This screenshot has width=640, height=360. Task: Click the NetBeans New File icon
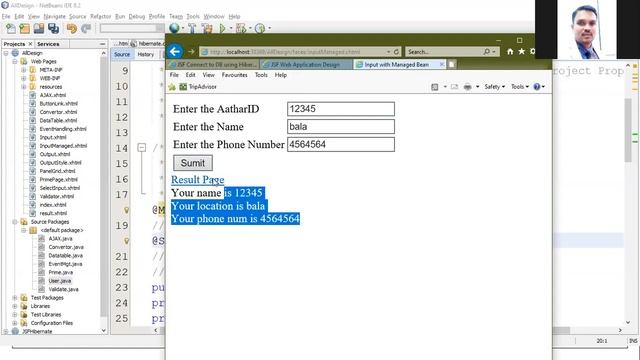click(x=11, y=28)
